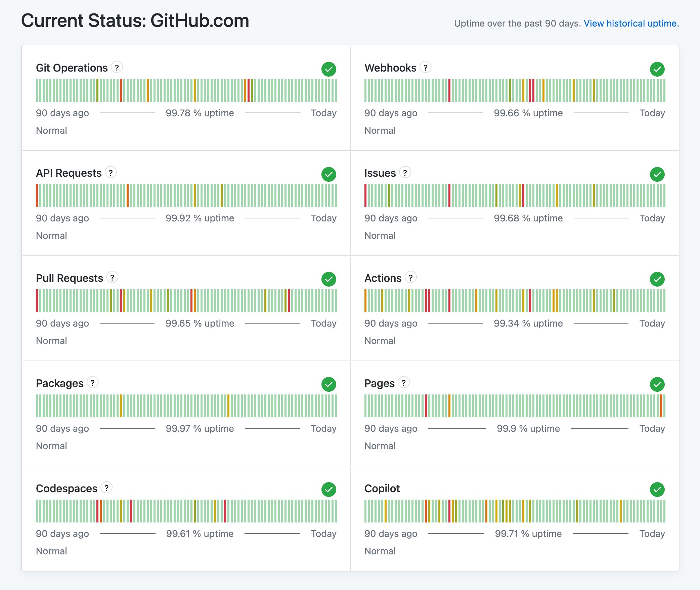Click the green checkmark beside Webhooks

point(657,70)
